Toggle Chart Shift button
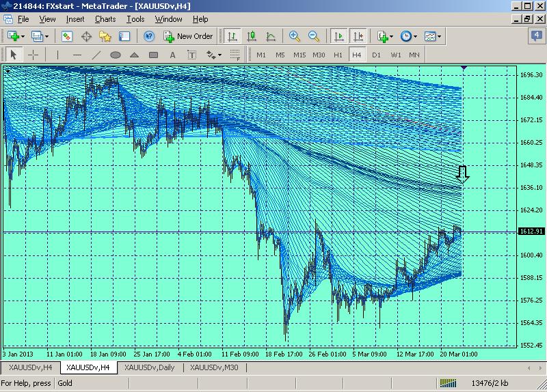The width and height of the screenshot is (547, 392). (x=358, y=36)
